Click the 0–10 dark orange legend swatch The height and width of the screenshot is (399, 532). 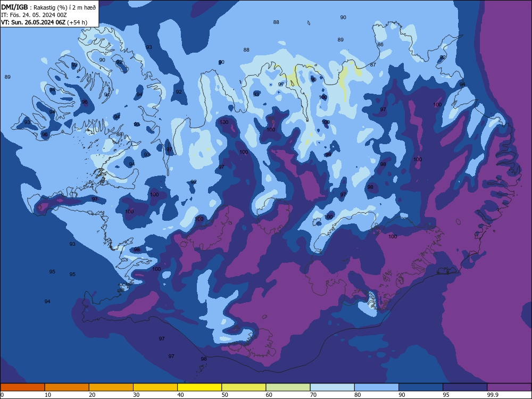(x=22, y=387)
